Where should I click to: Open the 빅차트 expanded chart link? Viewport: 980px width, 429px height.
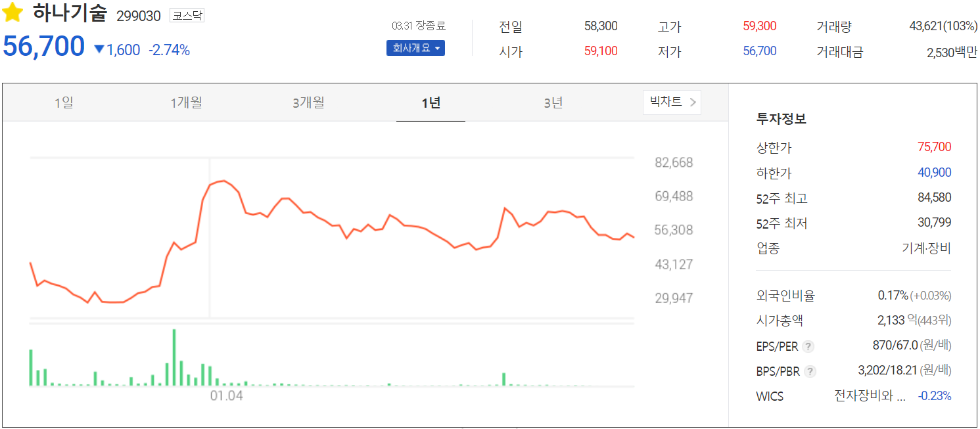(672, 102)
